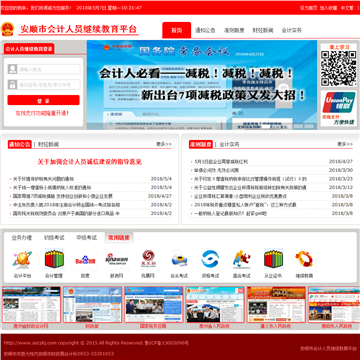Open the orange ring 继续教育 icon link
The image size is (360, 360).
tap(304, 260)
